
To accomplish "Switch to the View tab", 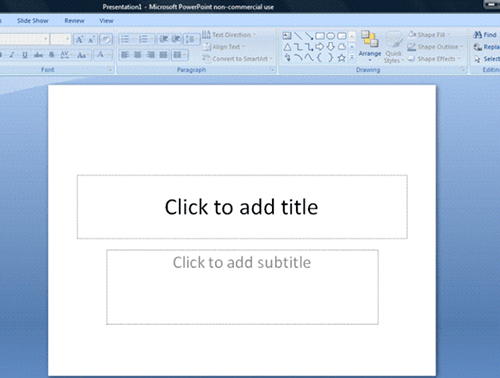I will (x=106, y=21).
